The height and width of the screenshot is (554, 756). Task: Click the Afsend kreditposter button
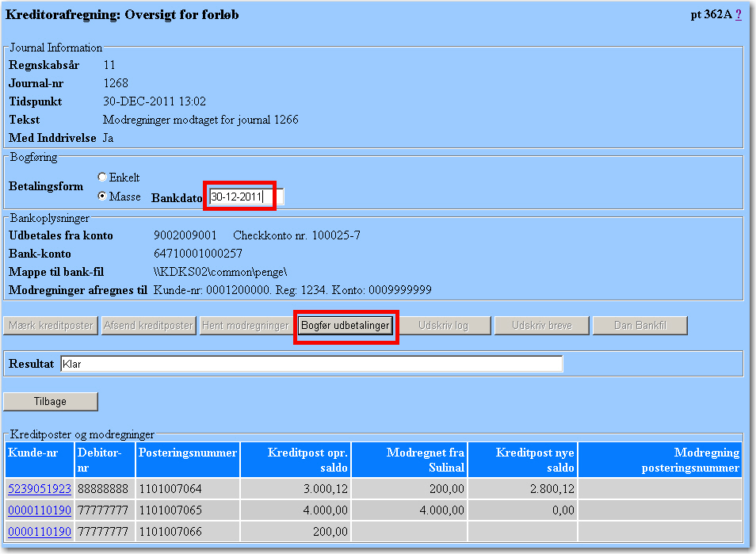[x=148, y=326]
